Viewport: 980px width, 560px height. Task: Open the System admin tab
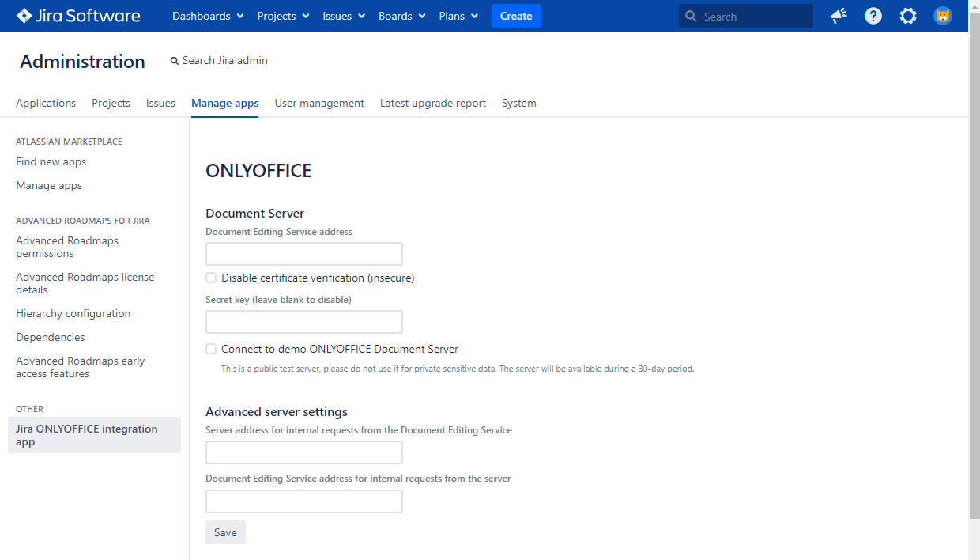(519, 103)
